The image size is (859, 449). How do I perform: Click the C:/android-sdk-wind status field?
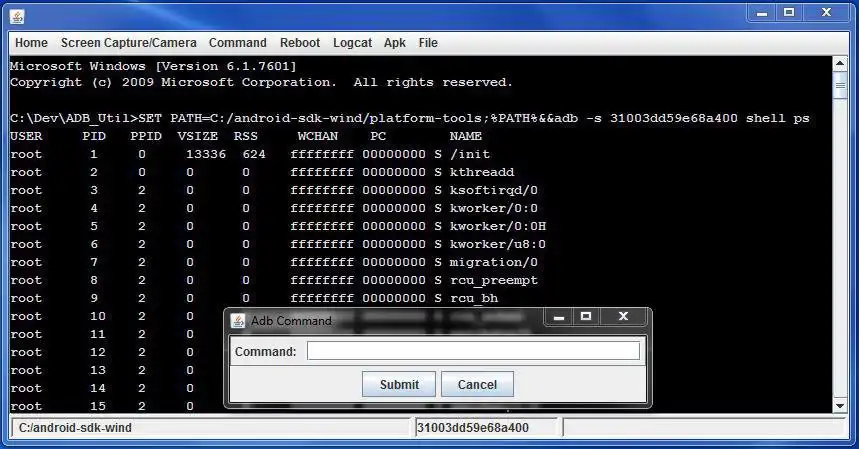(210, 428)
